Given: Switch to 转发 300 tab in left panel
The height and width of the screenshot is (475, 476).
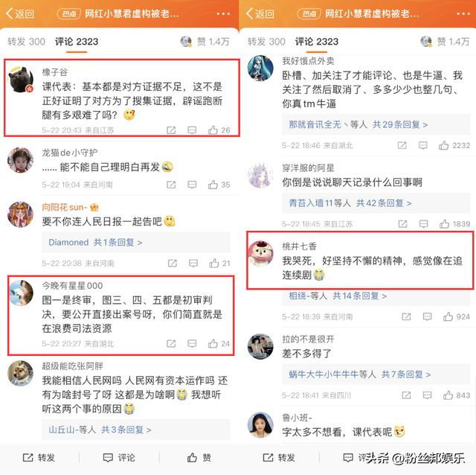Looking at the screenshot, I should (x=26, y=42).
